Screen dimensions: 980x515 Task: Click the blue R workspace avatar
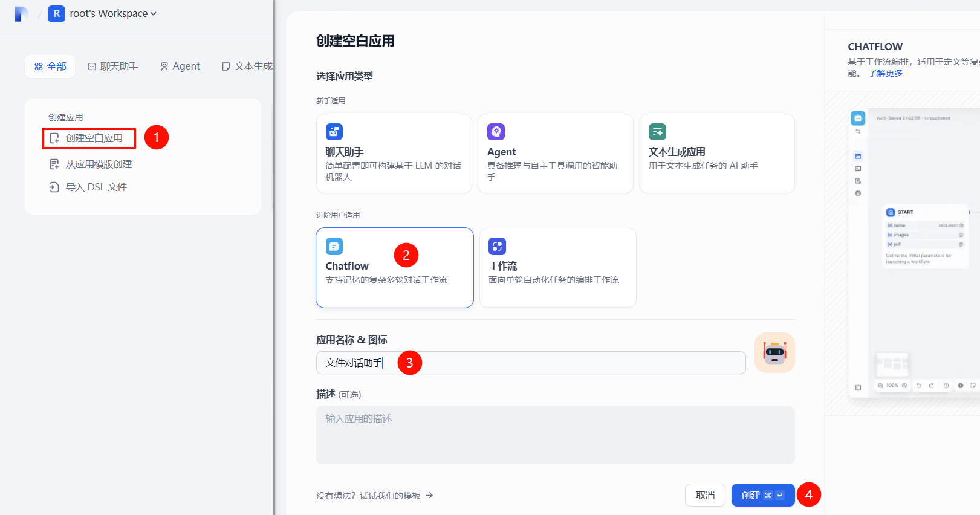tap(56, 13)
